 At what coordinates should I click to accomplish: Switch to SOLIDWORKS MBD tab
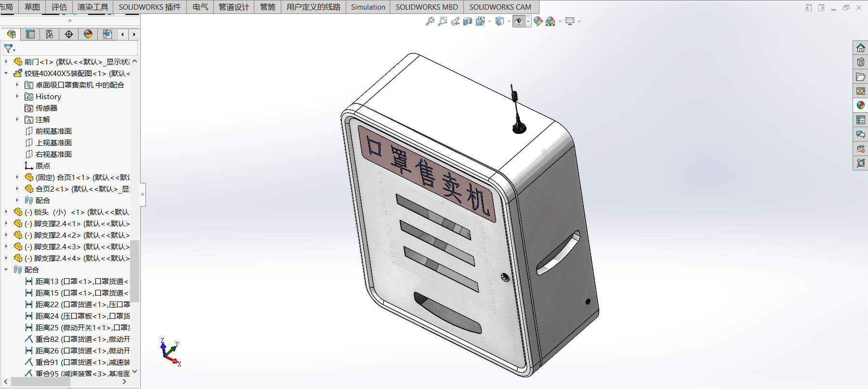click(x=427, y=7)
